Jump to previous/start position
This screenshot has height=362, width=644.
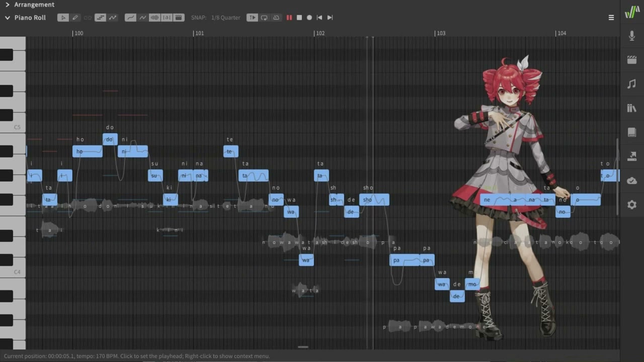pyautogui.click(x=319, y=18)
